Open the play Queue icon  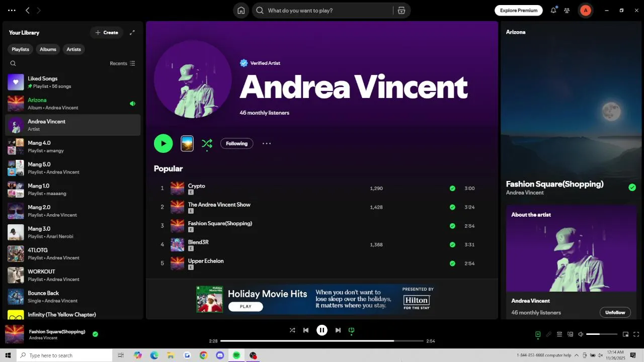559,334
